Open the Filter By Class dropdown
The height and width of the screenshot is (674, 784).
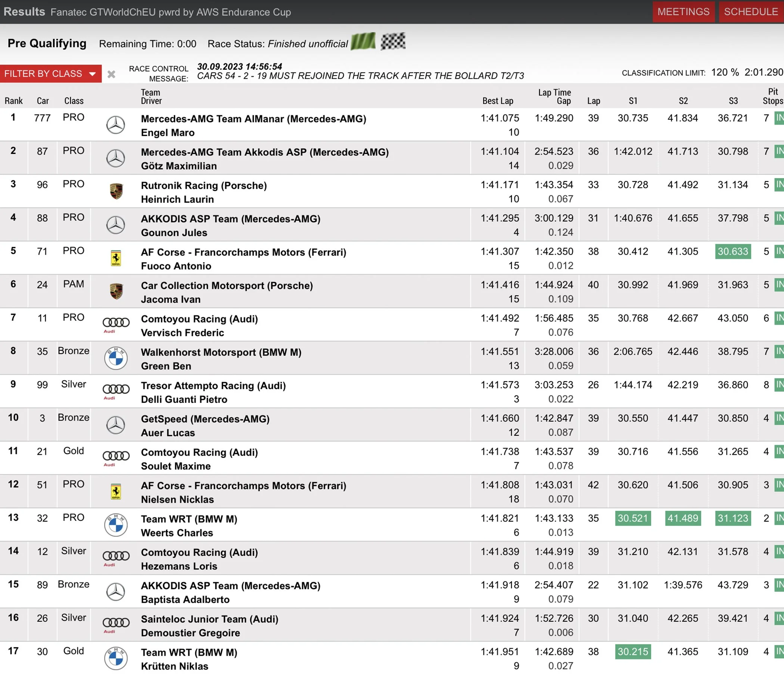(x=44, y=74)
